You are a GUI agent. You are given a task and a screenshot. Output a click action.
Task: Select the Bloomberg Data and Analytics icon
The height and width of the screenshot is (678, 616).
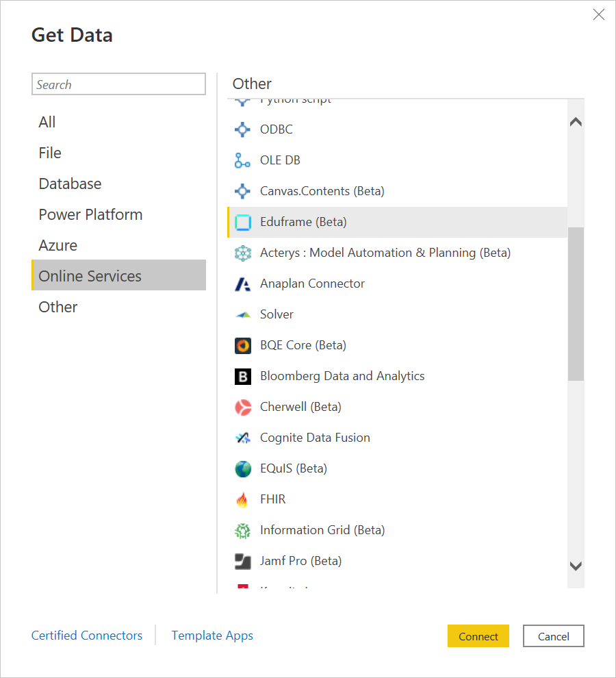[243, 376]
